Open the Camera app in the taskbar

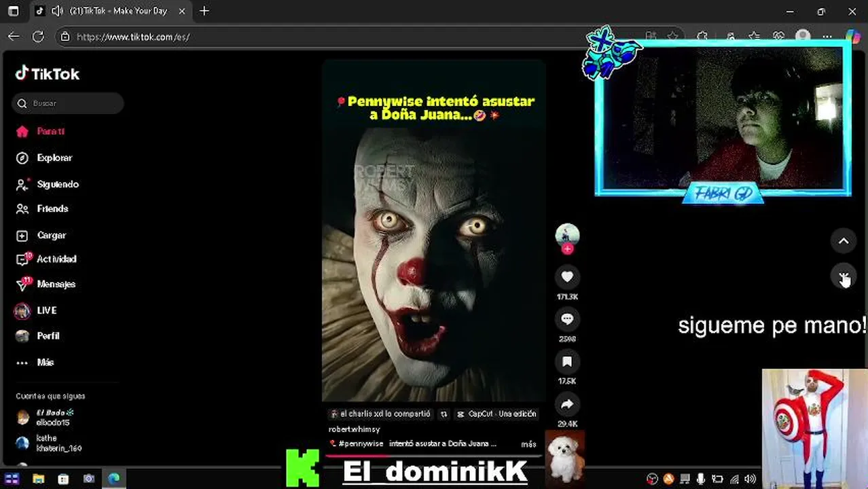click(x=89, y=479)
